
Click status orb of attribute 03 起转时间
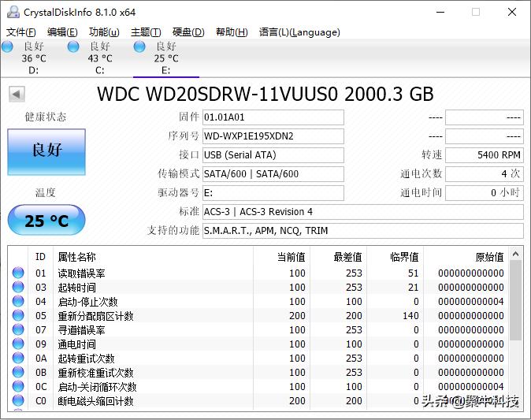(x=18, y=287)
